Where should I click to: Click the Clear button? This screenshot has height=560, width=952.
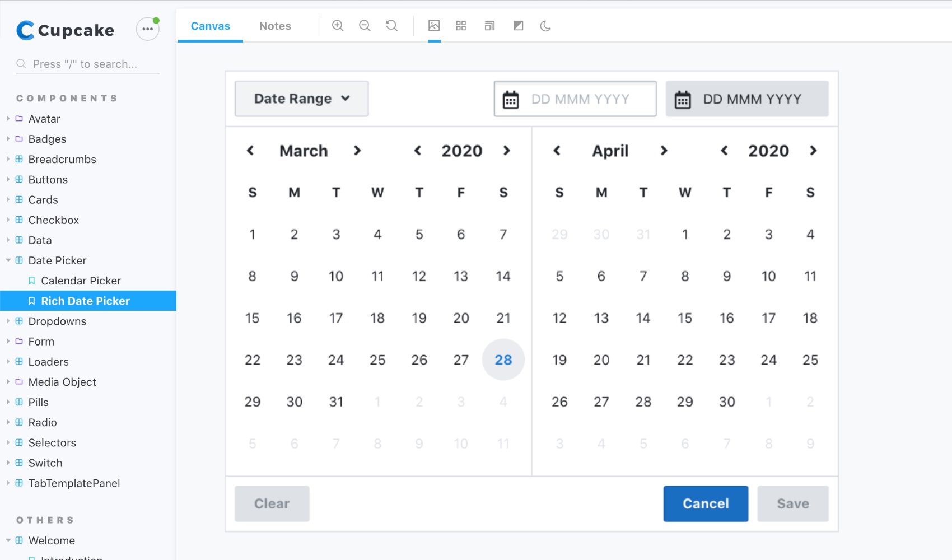(272, 503)
